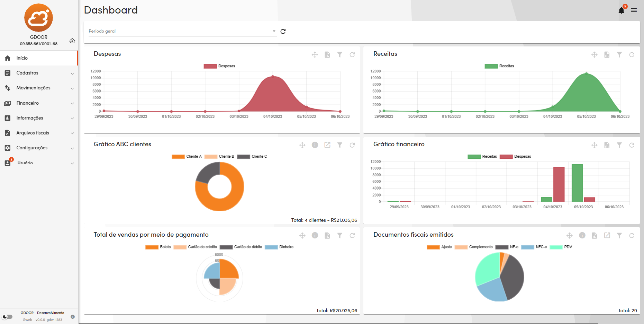Show info for Documentos fiscais emitidos
The height and width of the screenshot is (324, 644).
click(582, 235)
